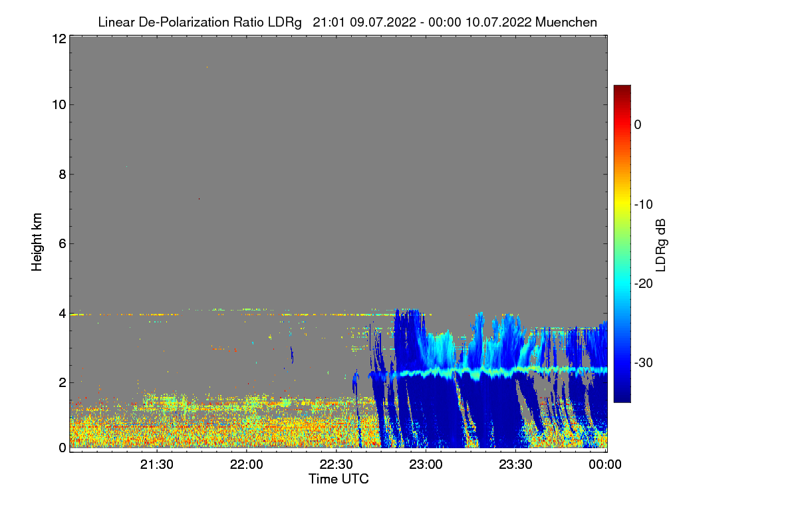Image resolution: width=798 pixels, height=532 pixels.
Task: Click the '4' height tick label
Action: click(x=62, y=313)
